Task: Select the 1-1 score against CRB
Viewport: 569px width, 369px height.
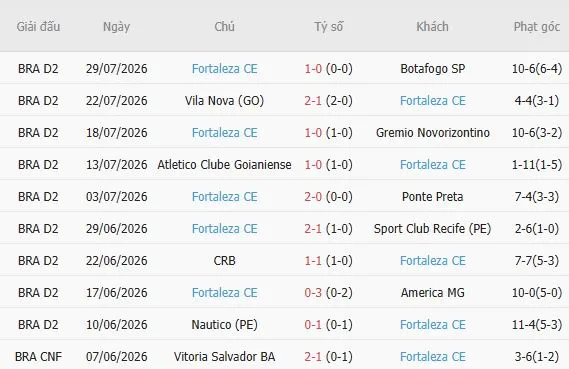Action: click(313, 261)
